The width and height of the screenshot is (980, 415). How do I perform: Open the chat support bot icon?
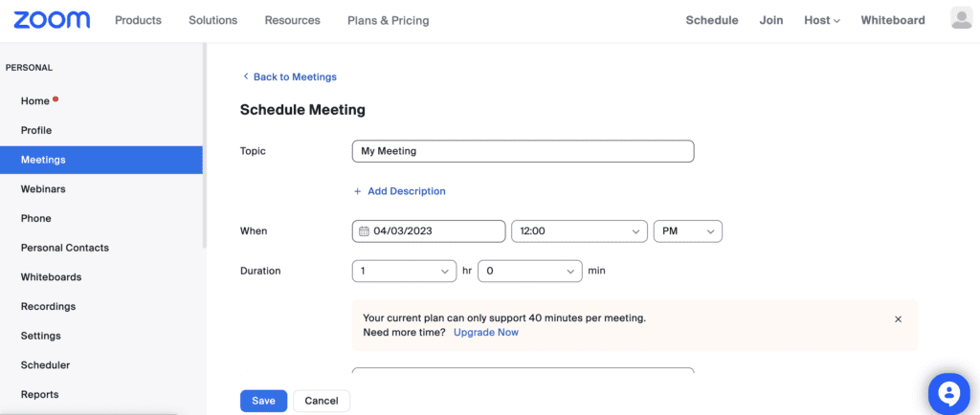tap(948, 394)
